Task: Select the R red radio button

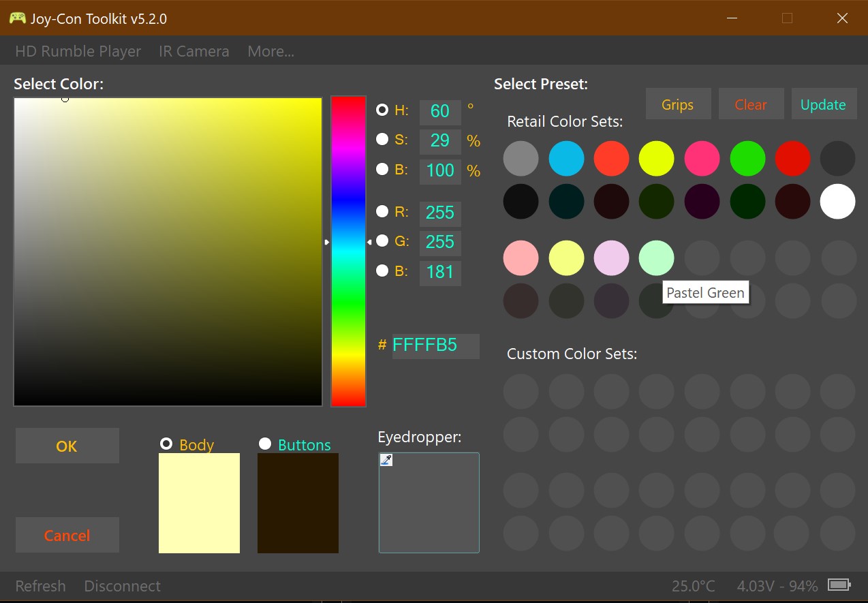Action: point(382,211)
